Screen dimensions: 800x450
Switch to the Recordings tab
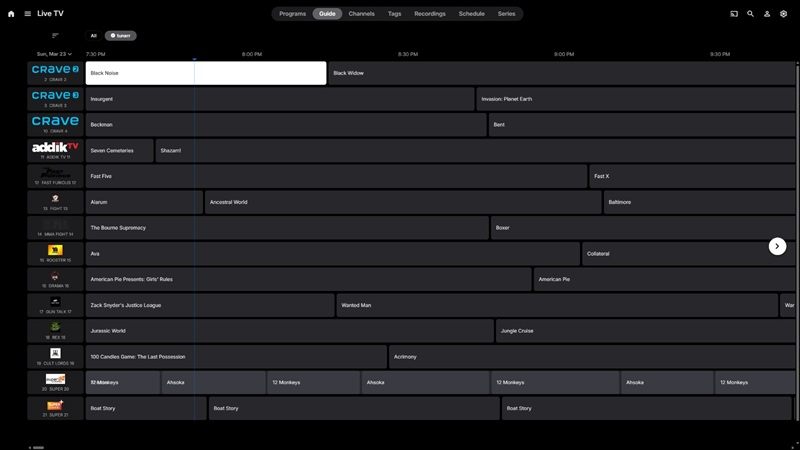[430, 14]
